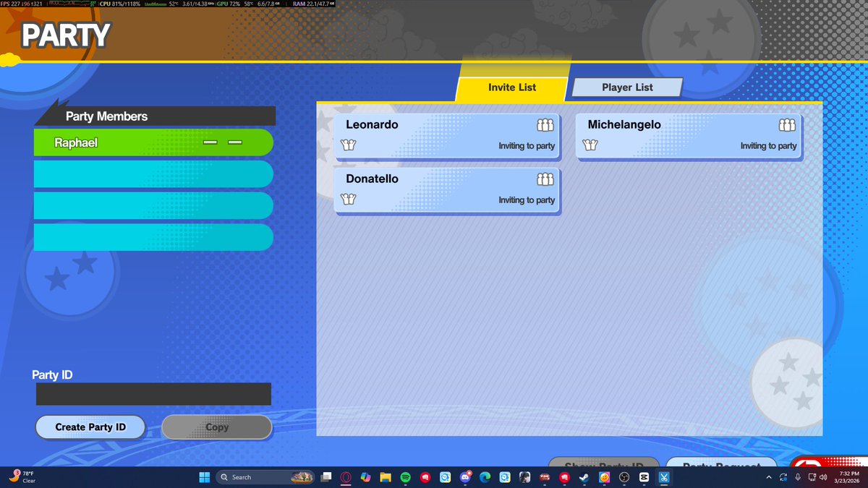Image resolution: width=868 pixels, height=488 pixels.
Task: Click the Create Party ID button
Action: (90, 427)
